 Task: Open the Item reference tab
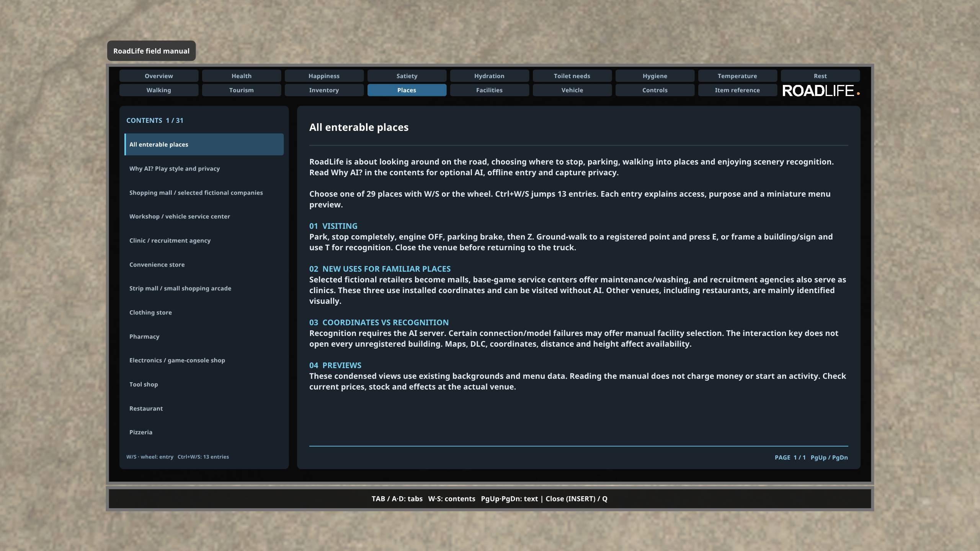point(738,90)
